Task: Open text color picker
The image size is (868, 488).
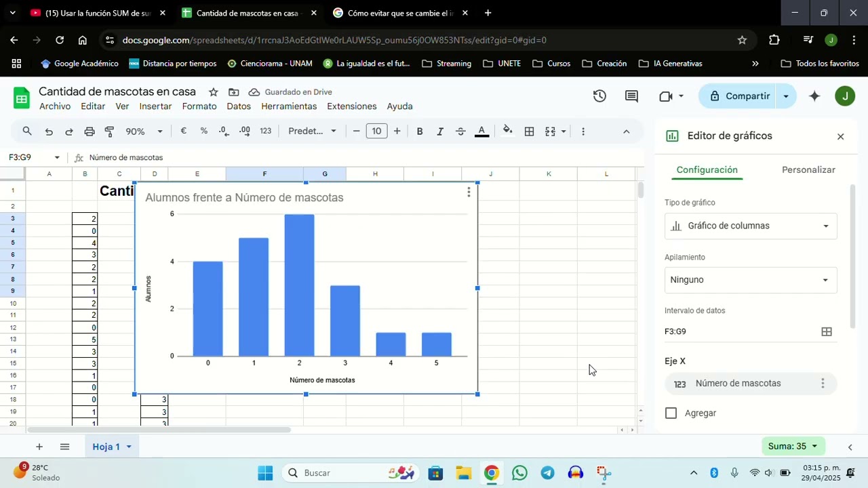Action: coord(481,131)
